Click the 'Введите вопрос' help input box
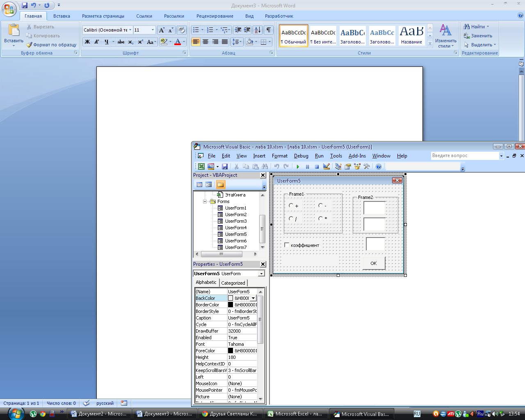 (464, 155)
